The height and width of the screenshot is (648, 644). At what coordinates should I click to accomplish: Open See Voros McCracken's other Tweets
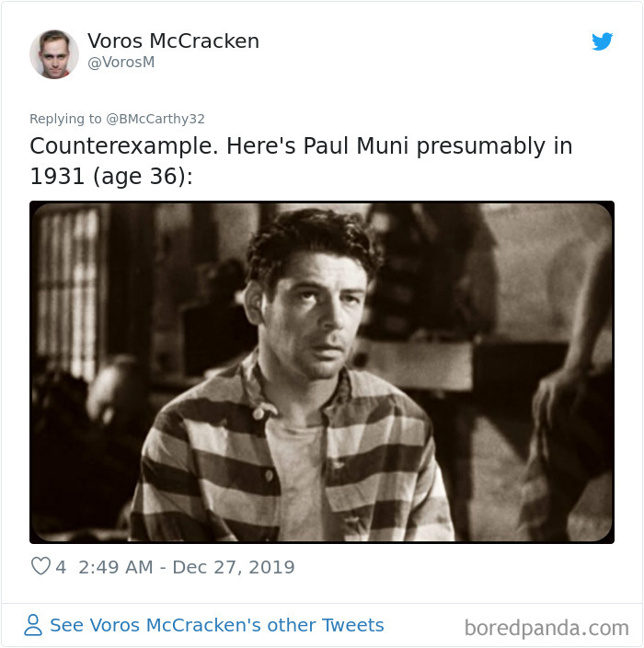coord(217,625)
